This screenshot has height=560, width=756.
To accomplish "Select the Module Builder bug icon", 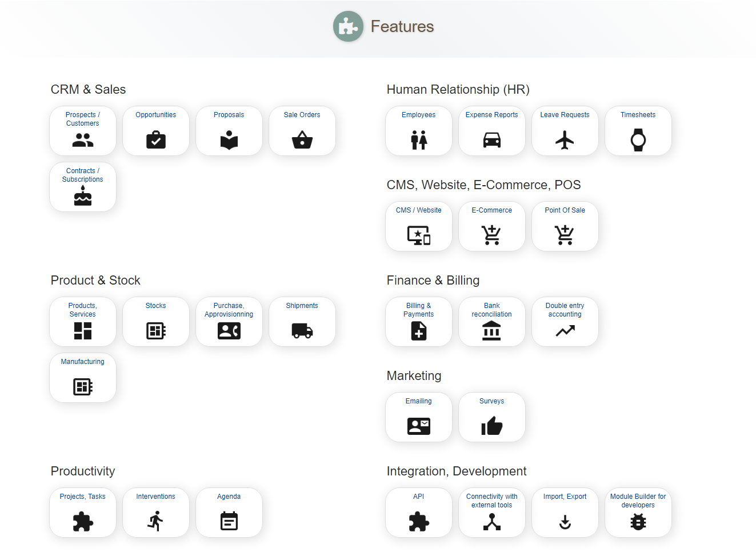I will (638, 522).
